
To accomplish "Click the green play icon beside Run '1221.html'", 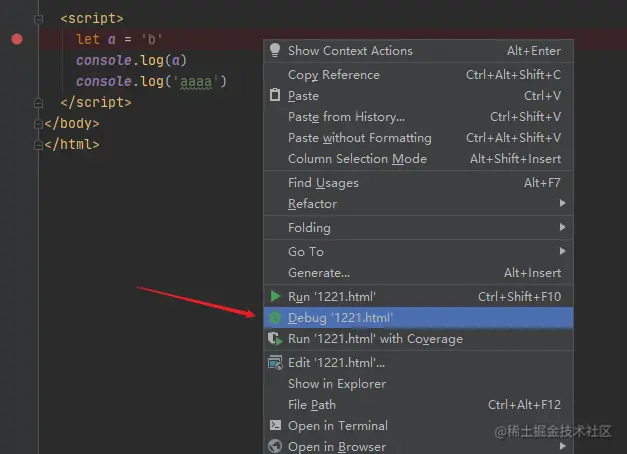I will point(275,296).
